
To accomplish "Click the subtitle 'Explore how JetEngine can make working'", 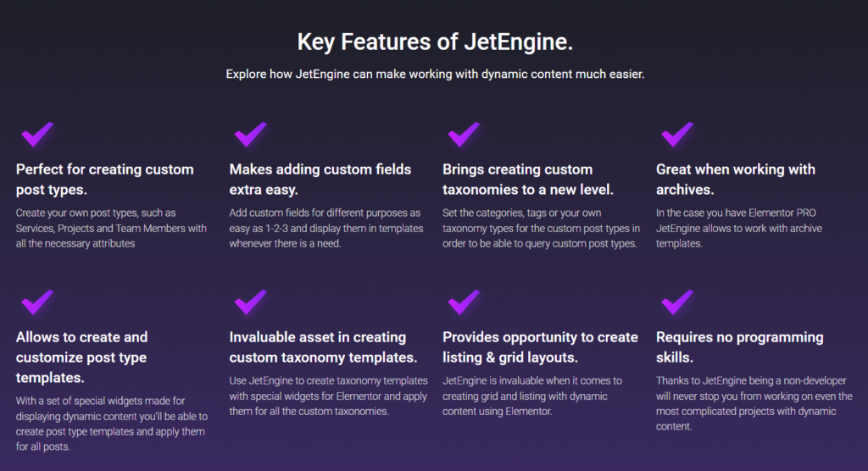I will pyautogui.click(x=435, y=75).
